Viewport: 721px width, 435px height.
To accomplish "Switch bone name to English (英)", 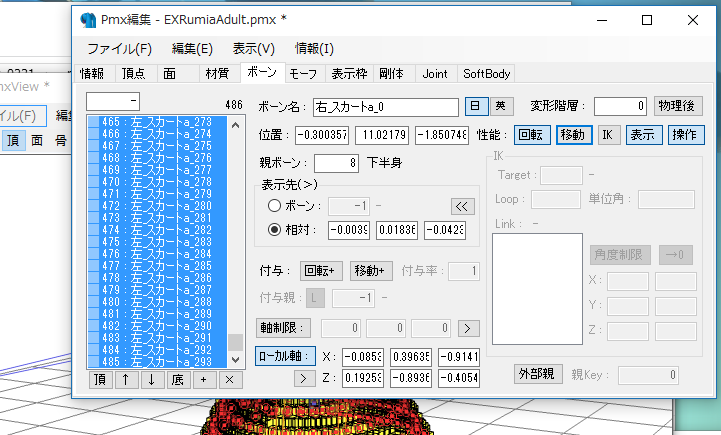I will point(500,106).
